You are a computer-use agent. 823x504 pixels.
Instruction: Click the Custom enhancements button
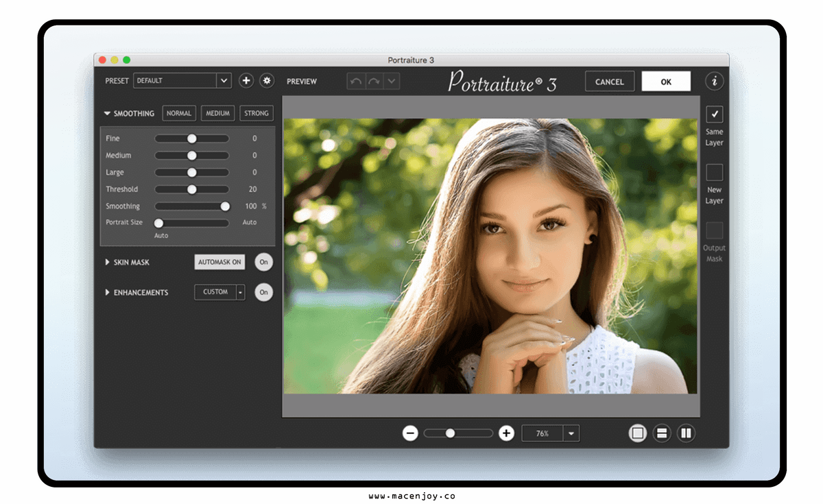(215, 292)
